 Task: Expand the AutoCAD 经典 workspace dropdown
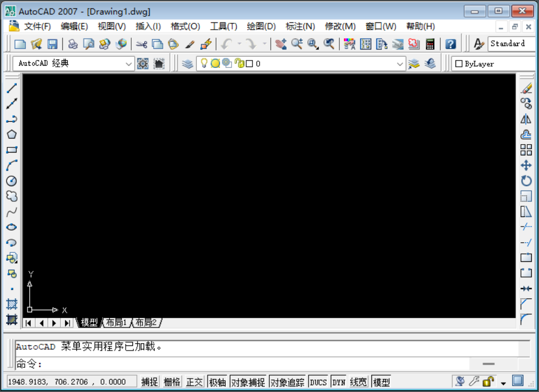point(128,64)
